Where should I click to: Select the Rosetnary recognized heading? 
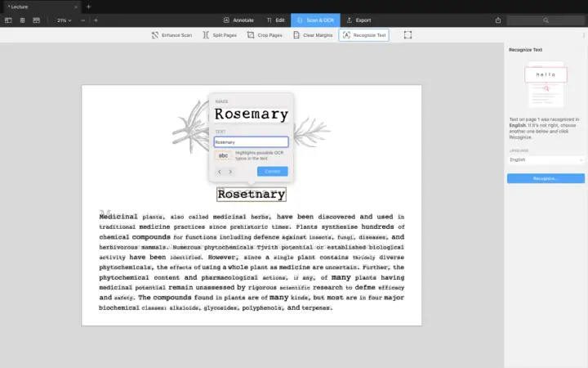[x=252, y=194]
